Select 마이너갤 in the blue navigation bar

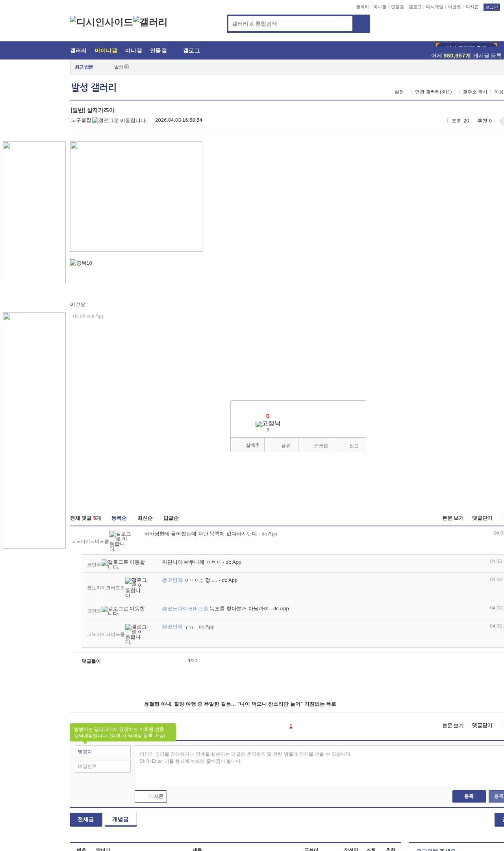[106, 50]
